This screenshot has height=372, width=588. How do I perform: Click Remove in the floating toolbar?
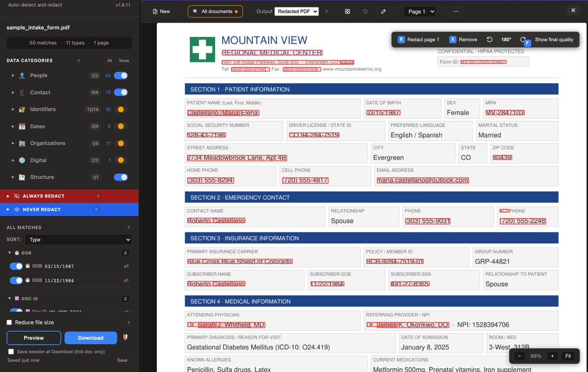tap(463, 40)
